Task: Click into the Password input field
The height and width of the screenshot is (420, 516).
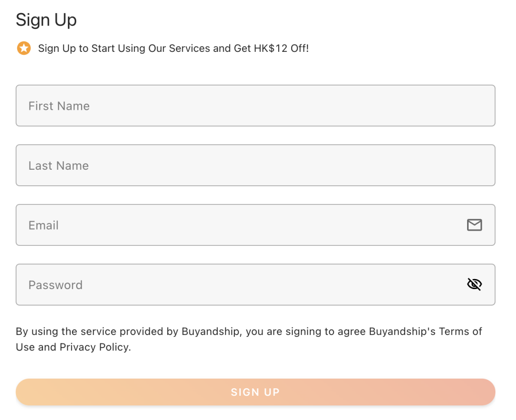Action: point(242,285)
